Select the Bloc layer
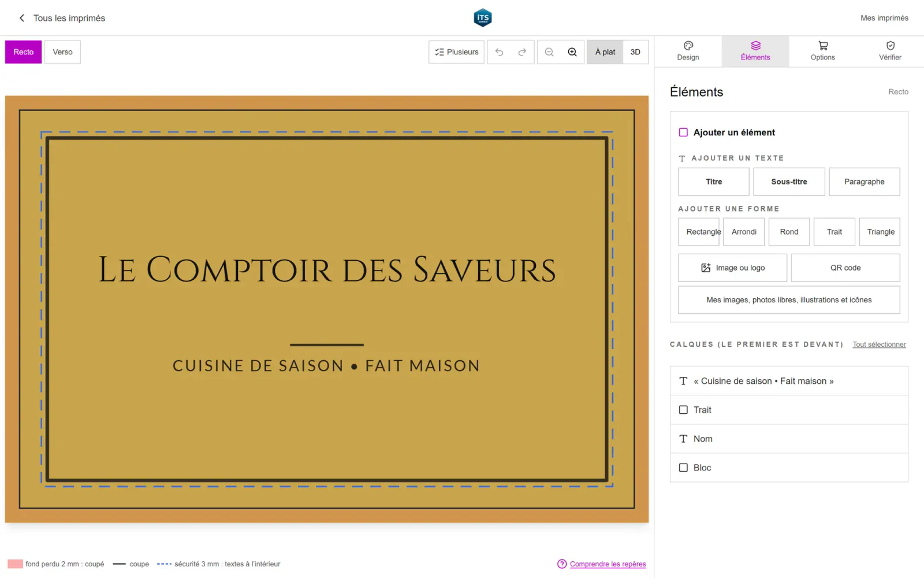This screenshot has height=578, width=924. [x=789, y=468]
